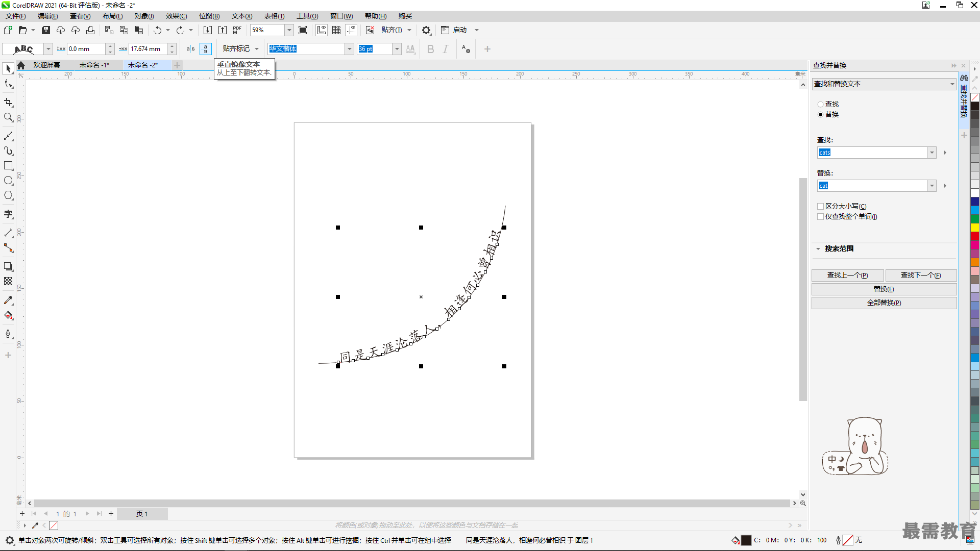Viewport: 980px width, 551px height.
Task: Select the Freehand drawing tool
Action: click(x=8, y=136)
